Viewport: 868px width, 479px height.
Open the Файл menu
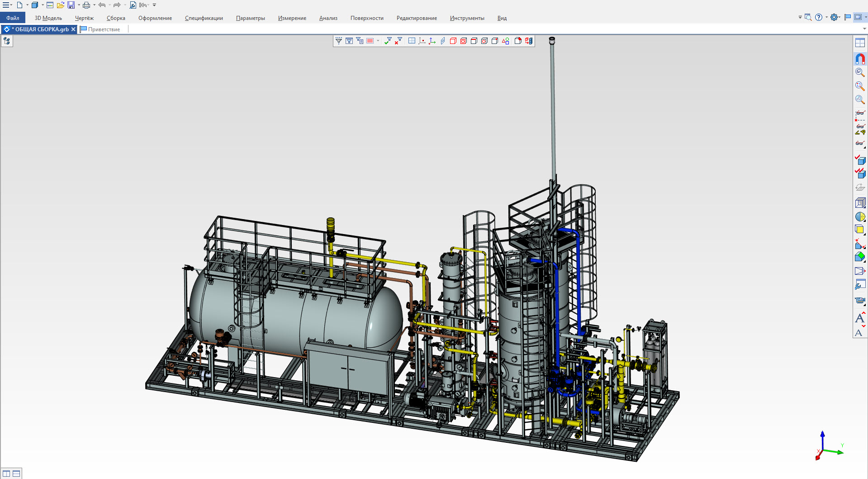13,18
